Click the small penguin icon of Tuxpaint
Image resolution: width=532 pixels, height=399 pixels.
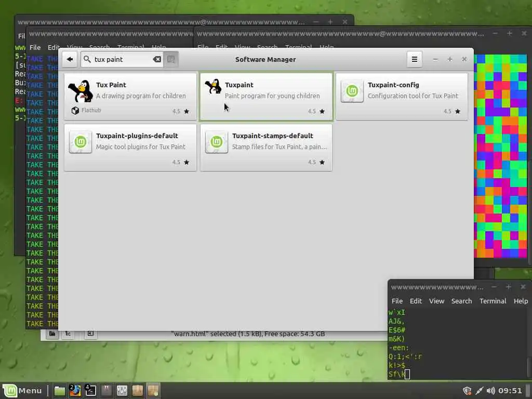point(213,86)
